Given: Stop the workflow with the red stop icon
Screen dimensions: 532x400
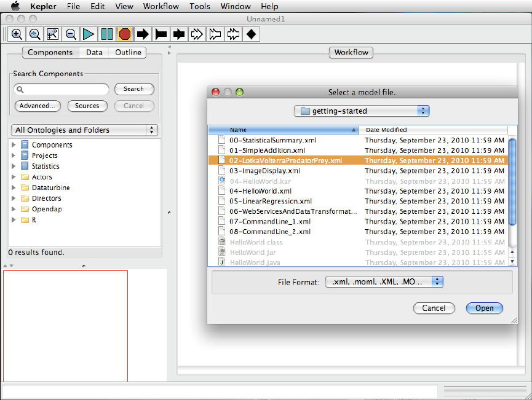Looking at the screenshot, I should pos(125,34).
